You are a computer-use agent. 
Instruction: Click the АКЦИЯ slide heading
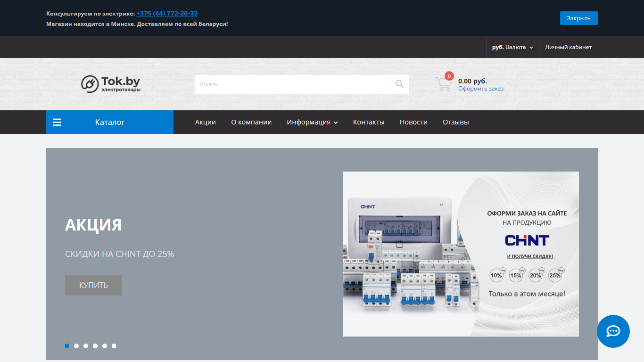(x=93, y=225)
